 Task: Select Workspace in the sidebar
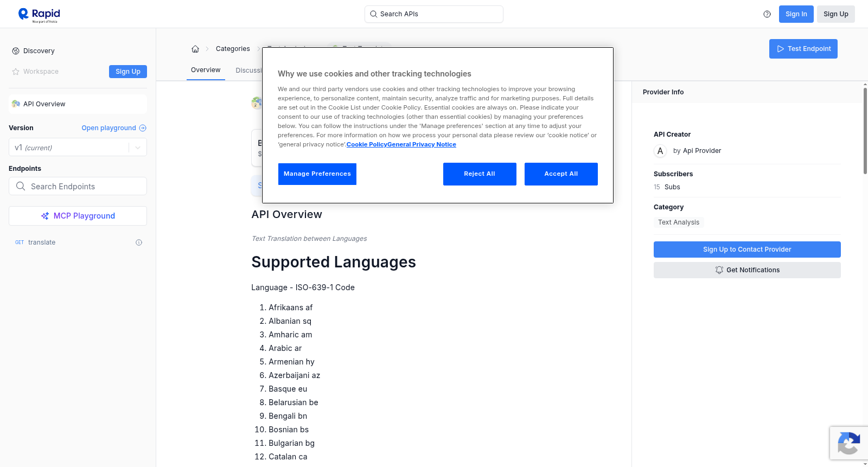(x=41, y=72)
